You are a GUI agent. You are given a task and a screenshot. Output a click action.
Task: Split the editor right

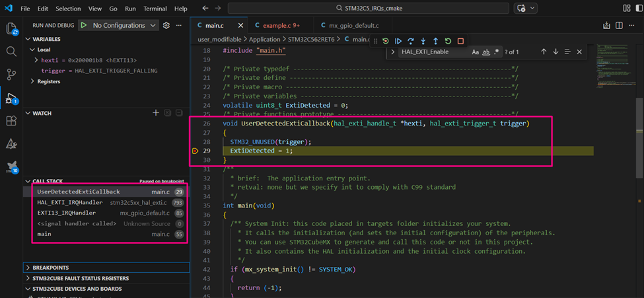[x=620, y=26]
